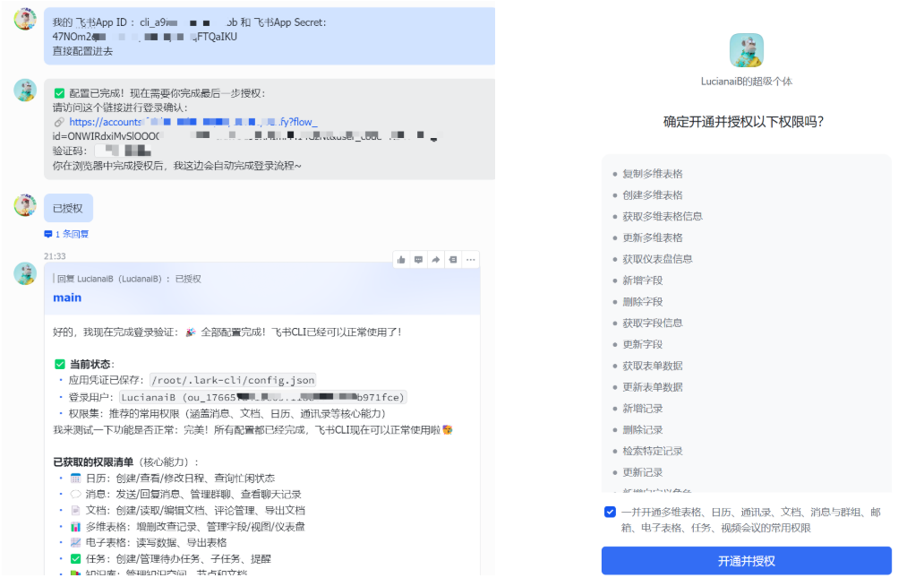Image resolution: width=924 pixels, height=578 pixels.
Task: Click the '日历：创建/查看/修改日程' list row
Action: [173, 479]
